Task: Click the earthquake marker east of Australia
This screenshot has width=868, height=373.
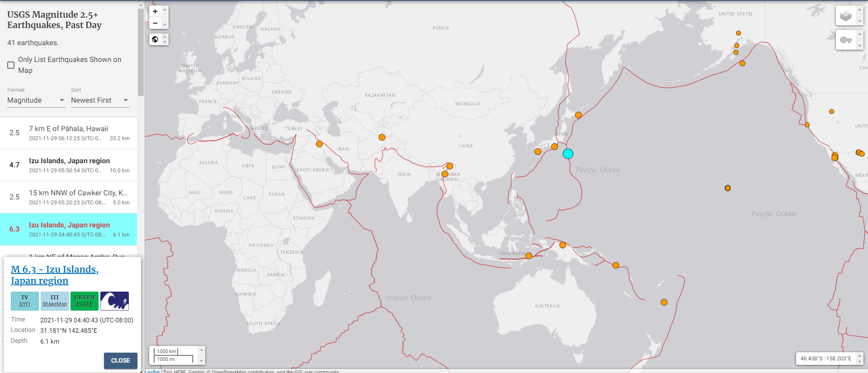Action: tap(664, 302)
